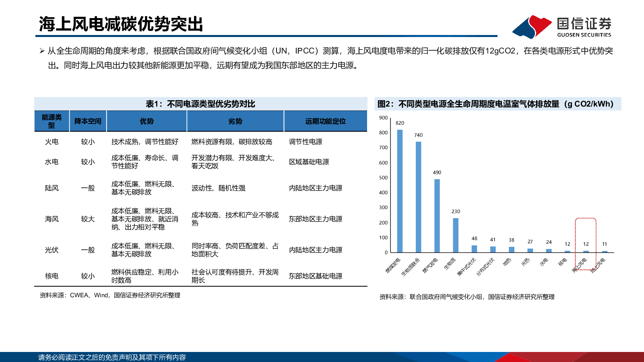The width and height of the screenshot is (644, 362).
Task: Click the 远期功能定位 column header
Action: coord(326,121)
